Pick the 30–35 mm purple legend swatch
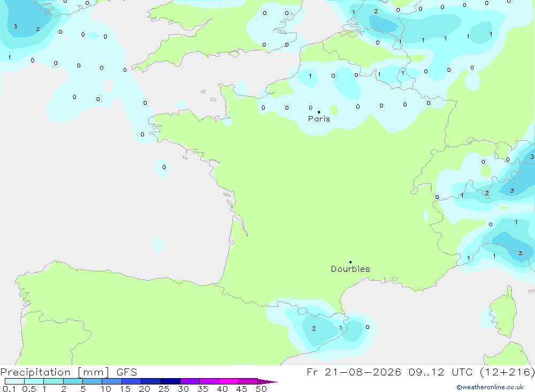Image resolution: width=535 pixels, height=392 pixels. click(x=190, y=381)
